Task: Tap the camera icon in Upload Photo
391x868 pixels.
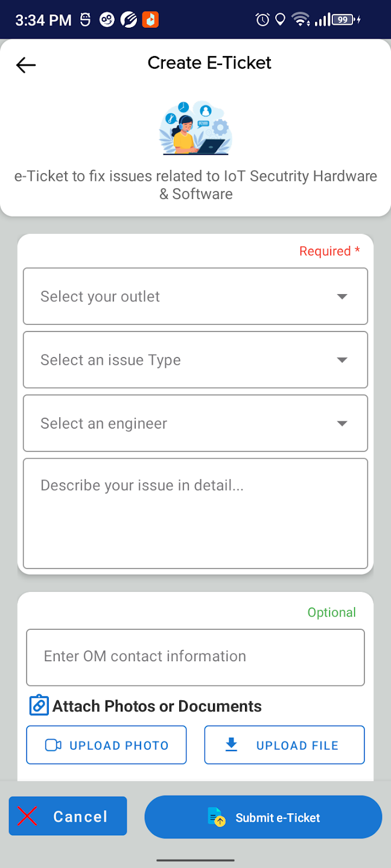Action: pos(53,746)
